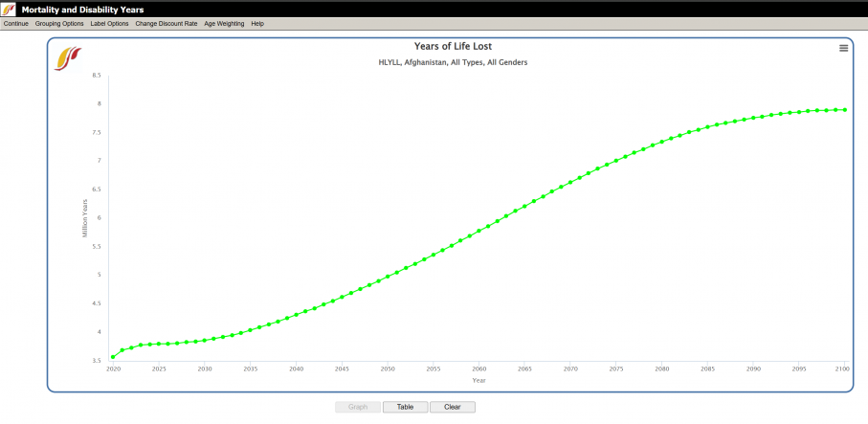Click the 2040 x-axis tick label
The height and width of the screenshot is (424, 868).
[296, 368]
